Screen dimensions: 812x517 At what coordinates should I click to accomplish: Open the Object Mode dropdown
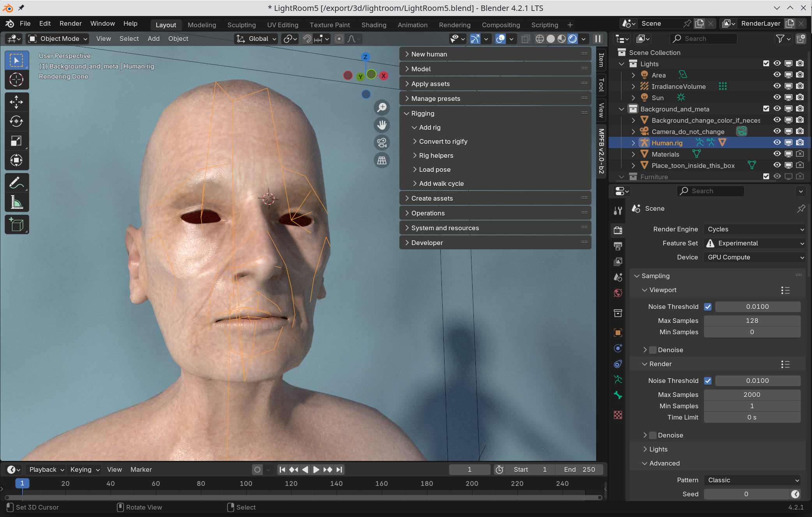[x=58, y=39]
